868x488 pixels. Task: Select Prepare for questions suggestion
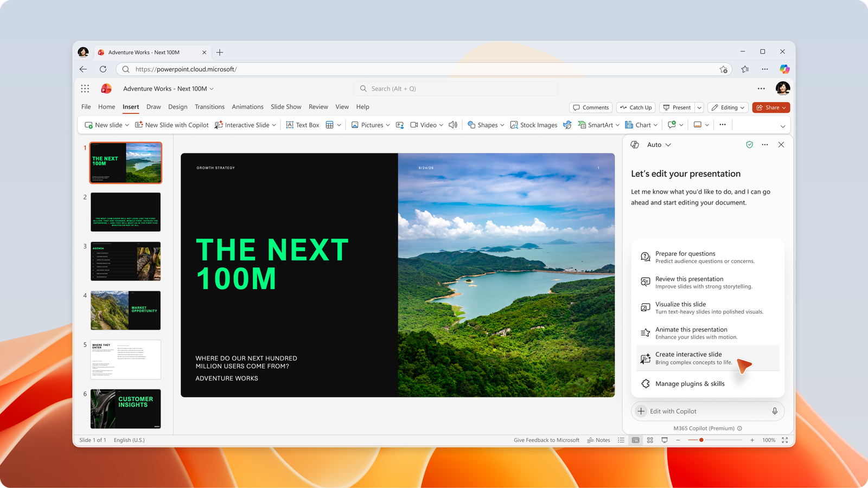pyautogui.click(x=707, y=257)
